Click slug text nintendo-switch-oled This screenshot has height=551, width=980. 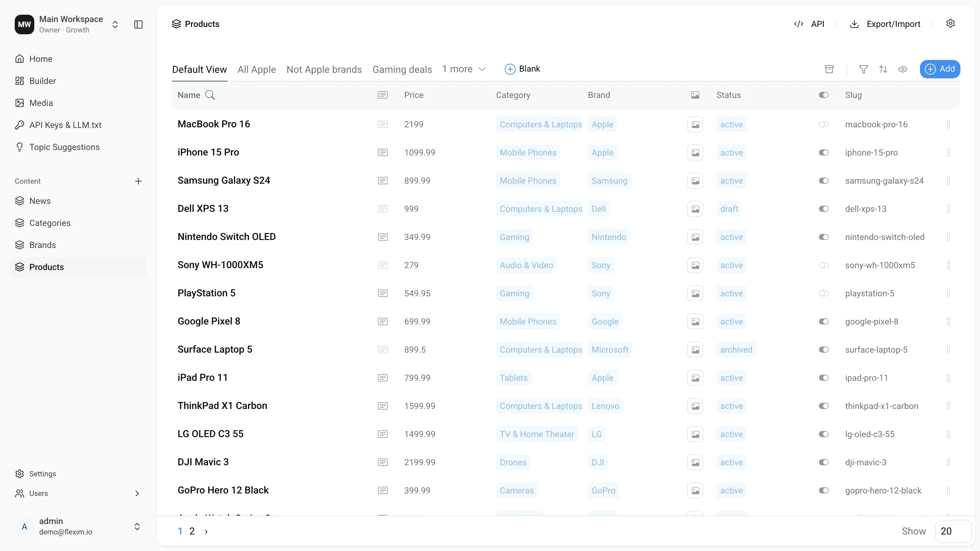tap(884, 237)
